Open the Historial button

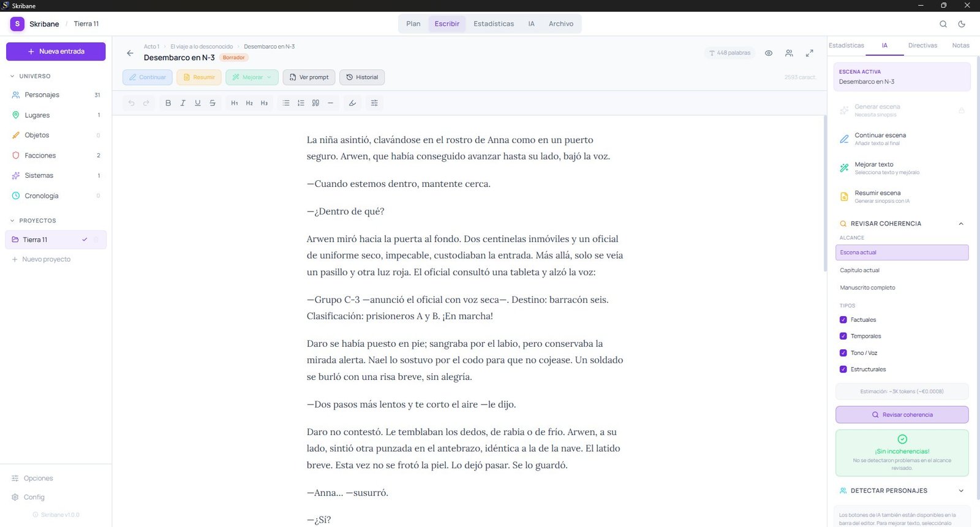click(x=362, y=77)
